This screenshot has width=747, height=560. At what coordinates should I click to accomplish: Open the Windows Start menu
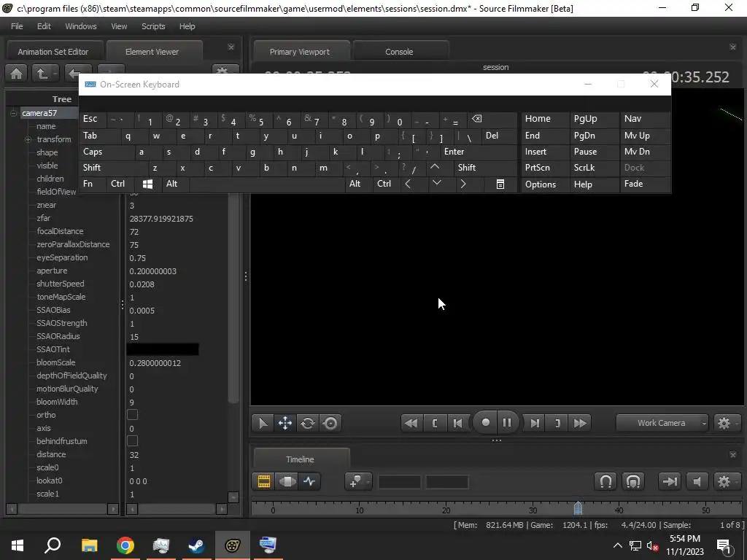coord(18,545)
